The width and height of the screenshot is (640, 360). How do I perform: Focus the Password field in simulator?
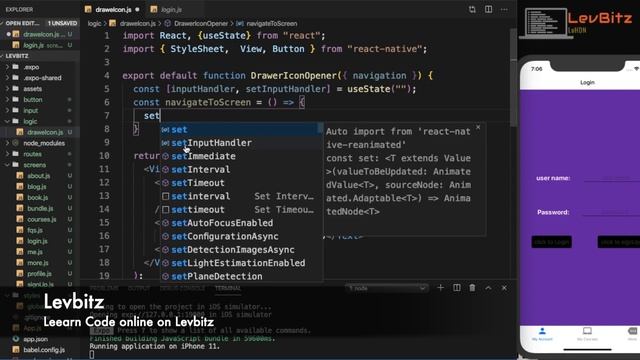click(611, 212)
